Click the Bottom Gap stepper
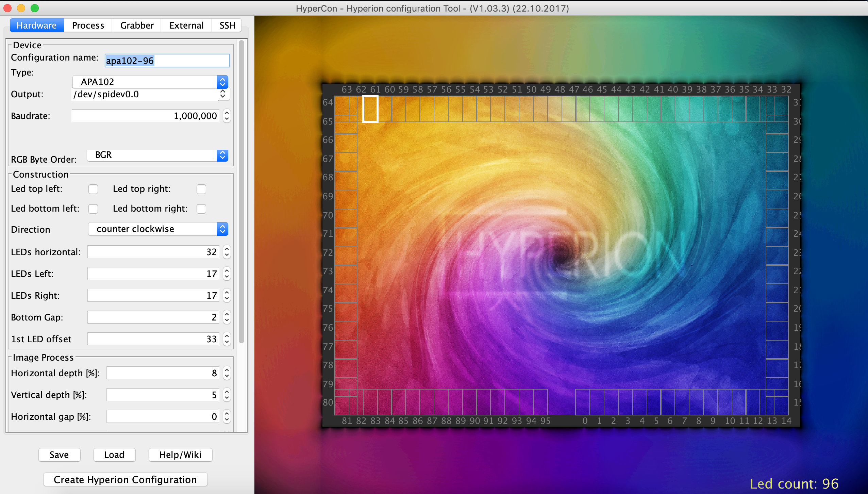This screenshot has width=868, height=494. [227, 317]
